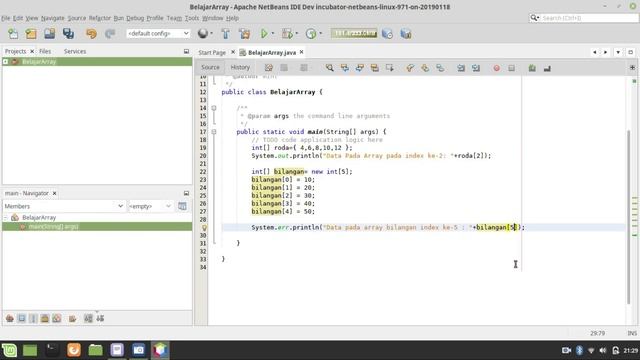The width and height of the screenshot is (640, 360).
Task: Click Find Next Occurrence icon
Action: 360,68
